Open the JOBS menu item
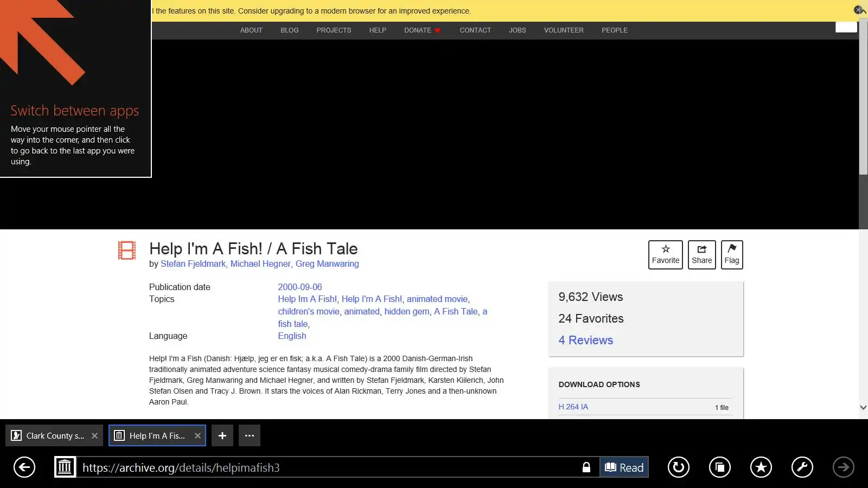 coord(518,30)
